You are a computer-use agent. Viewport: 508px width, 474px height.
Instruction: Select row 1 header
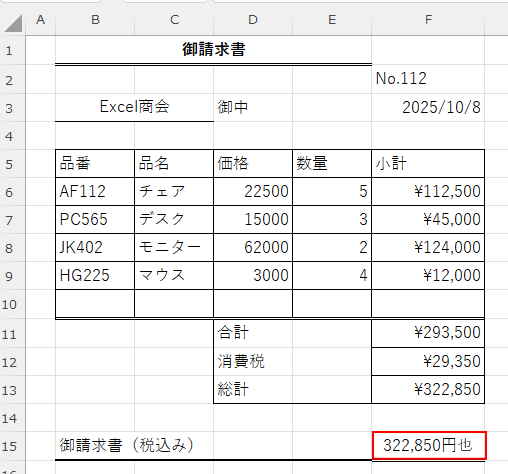(12, 50)
